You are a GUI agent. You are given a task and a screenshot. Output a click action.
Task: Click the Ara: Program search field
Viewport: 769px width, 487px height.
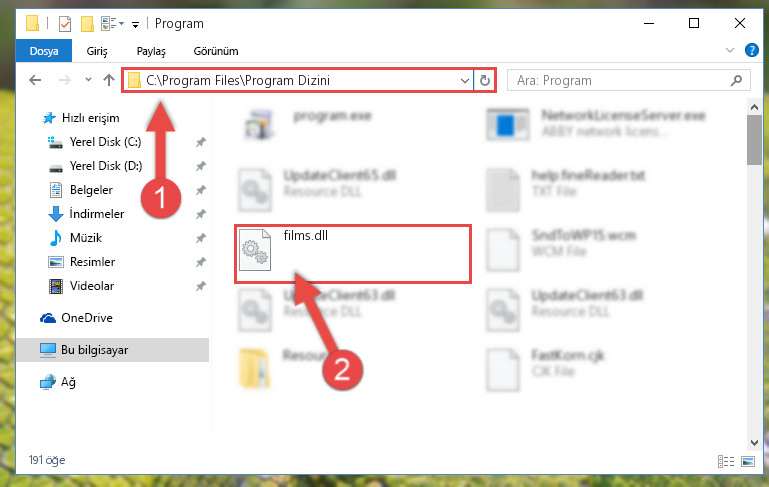pyautogui.click(x=619, y=80)
